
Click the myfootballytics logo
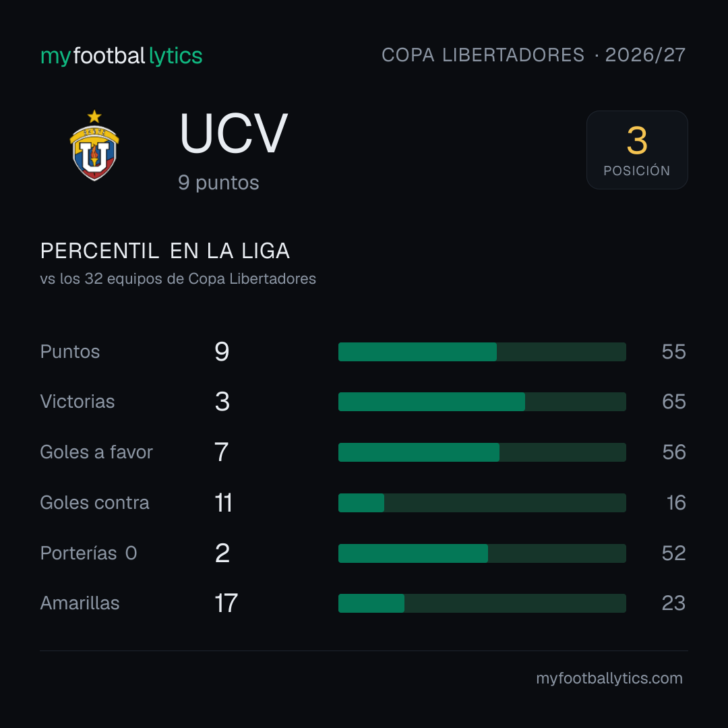[x=121, y=56]
